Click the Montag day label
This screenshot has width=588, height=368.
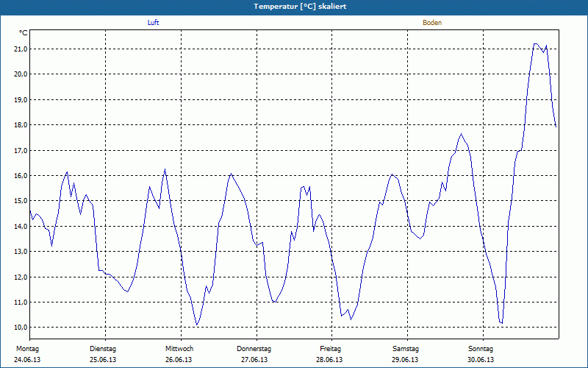pyautogui.click(x=27, y=349)
